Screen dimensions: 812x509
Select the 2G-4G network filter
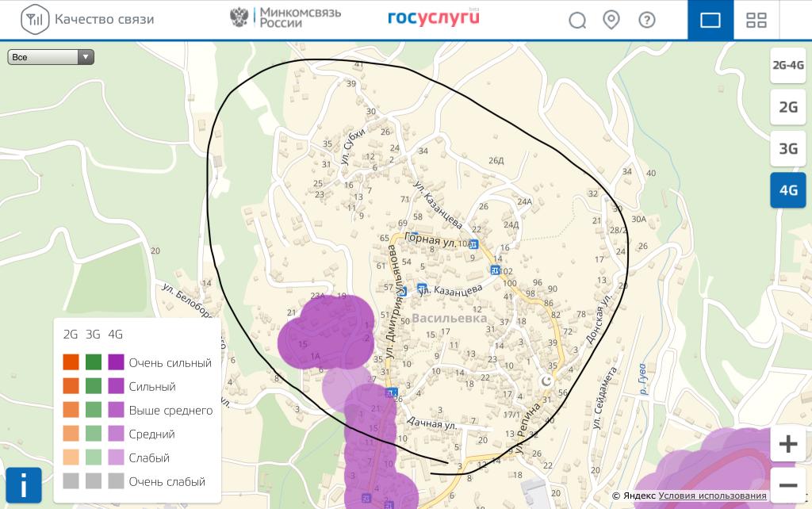pyautogui.click(x=787, y=65)
